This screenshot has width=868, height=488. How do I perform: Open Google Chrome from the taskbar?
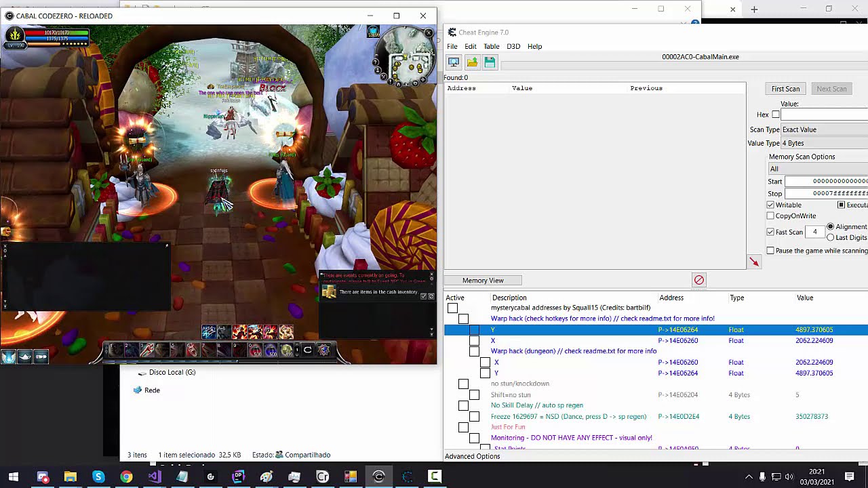tap(126, 477)
